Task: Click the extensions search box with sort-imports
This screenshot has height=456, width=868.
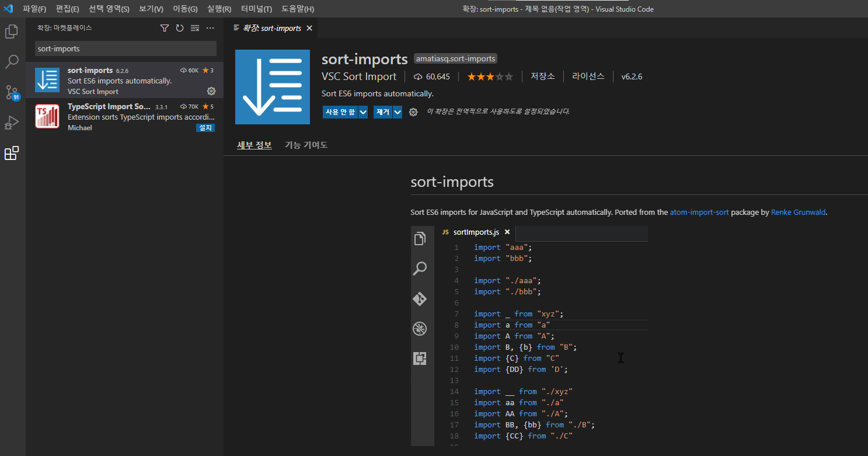Action: coord(126,48)
